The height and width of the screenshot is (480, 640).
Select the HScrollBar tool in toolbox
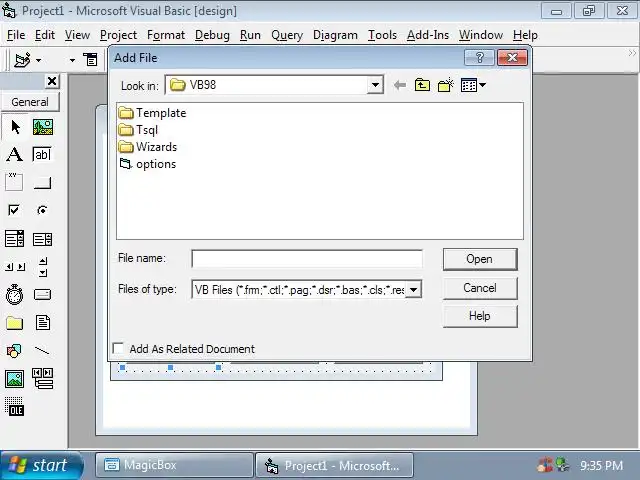click(x=15, y=267)
